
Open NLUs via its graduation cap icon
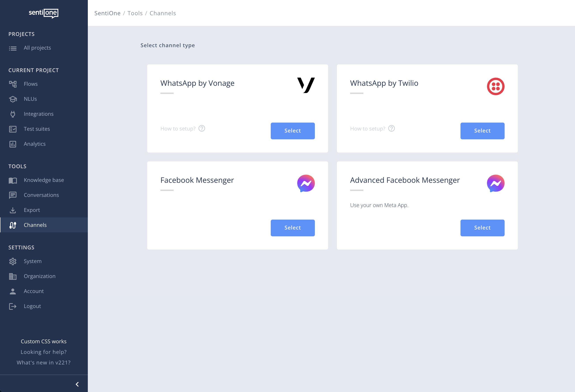13,99
